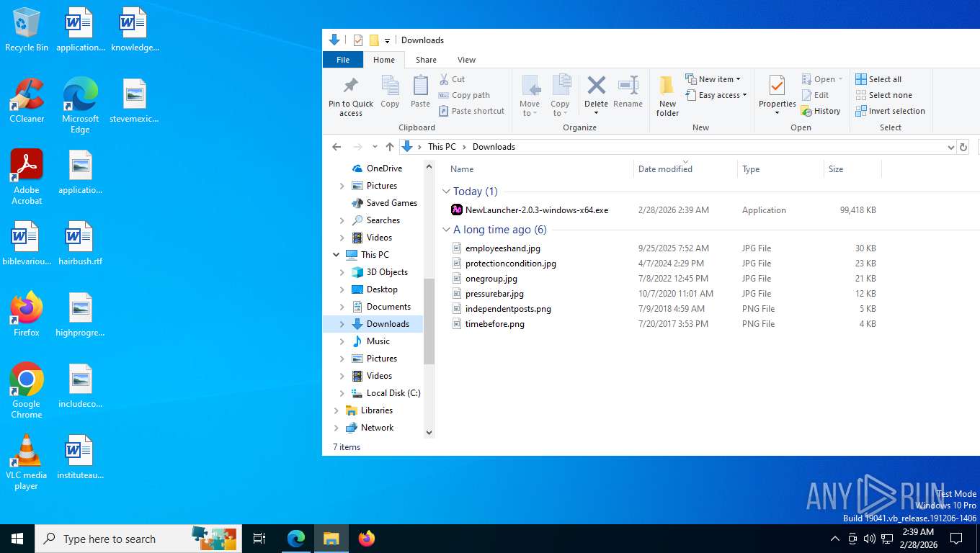Select NewLauncher-2.0.3-windows-x64.exe file
This screenshot has width=980, height=553.
(x=537, y=210)
